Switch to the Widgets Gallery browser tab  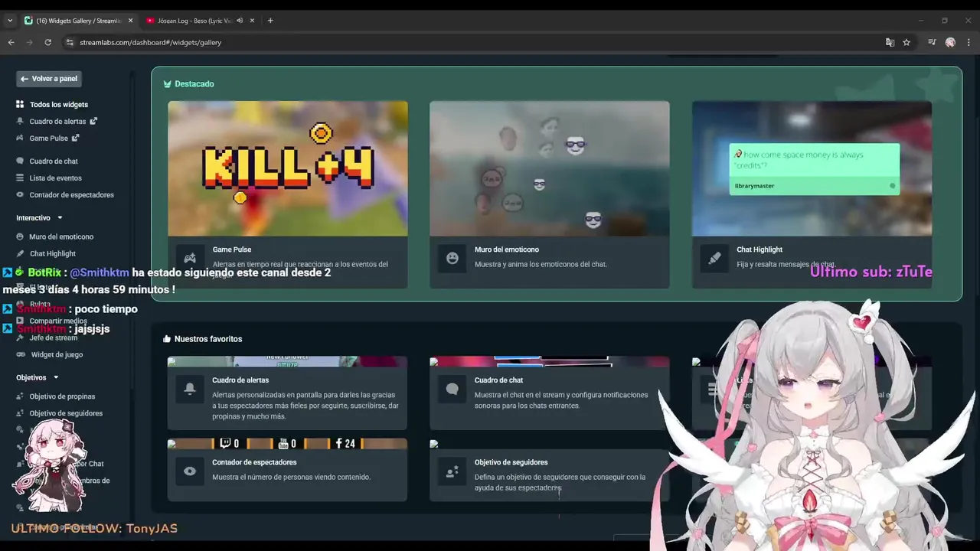point(78,21)
